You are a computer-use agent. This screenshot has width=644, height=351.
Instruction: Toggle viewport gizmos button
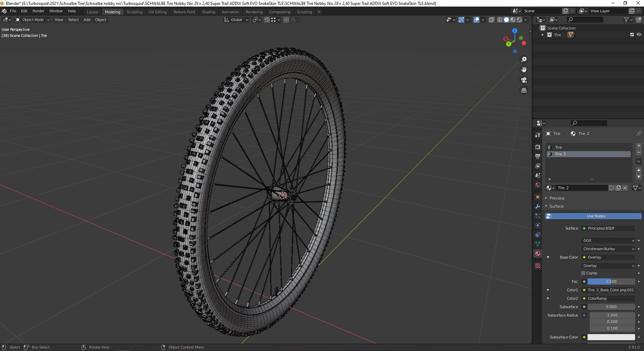click(462, 20)
